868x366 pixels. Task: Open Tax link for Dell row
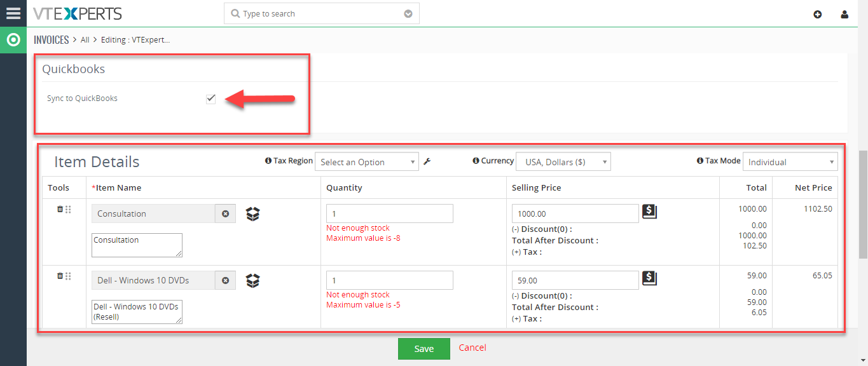(x=527, y=318)
